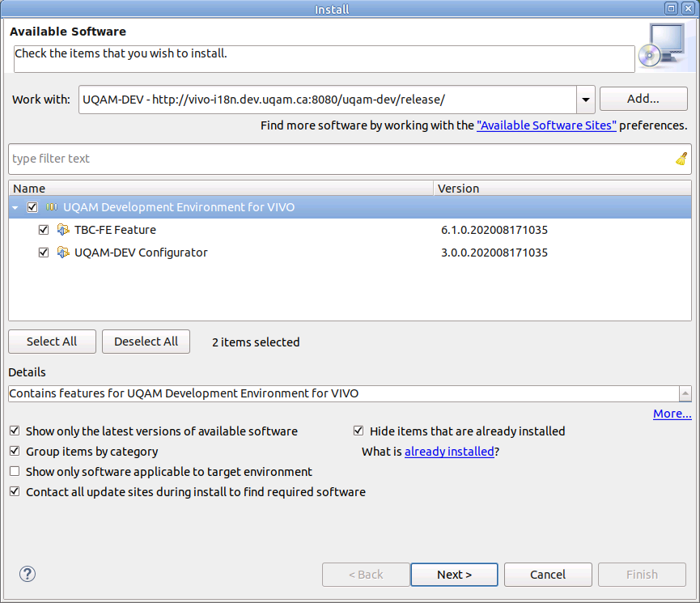The width and height of the screenshot is (700, 603).
Task: Click the Details box scroll up arrow
Action: click(x=685, y=393)
